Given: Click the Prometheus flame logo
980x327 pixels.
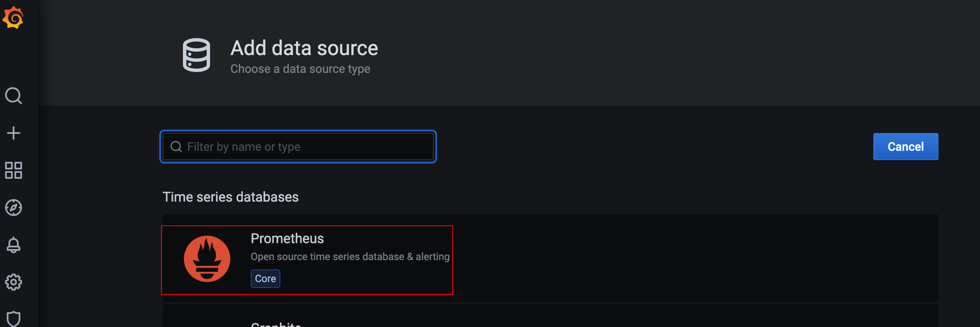Looking at the screenshot, I should 207,259.
